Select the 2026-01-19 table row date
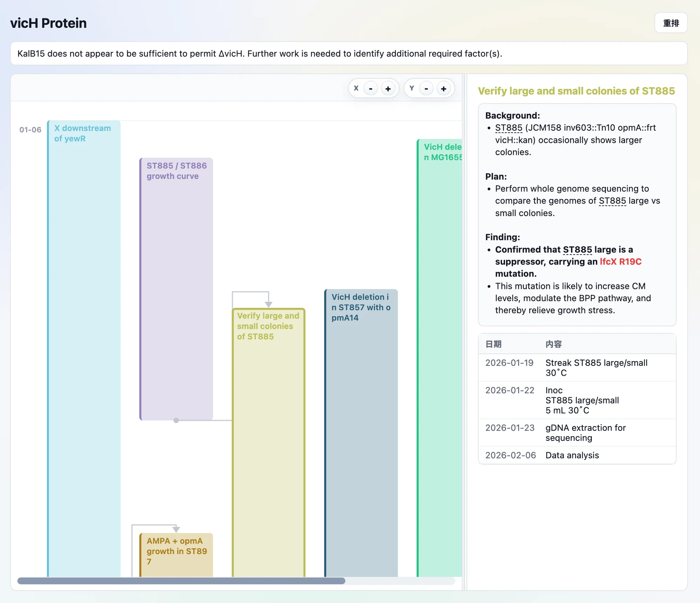 click(x=509, y=363)
